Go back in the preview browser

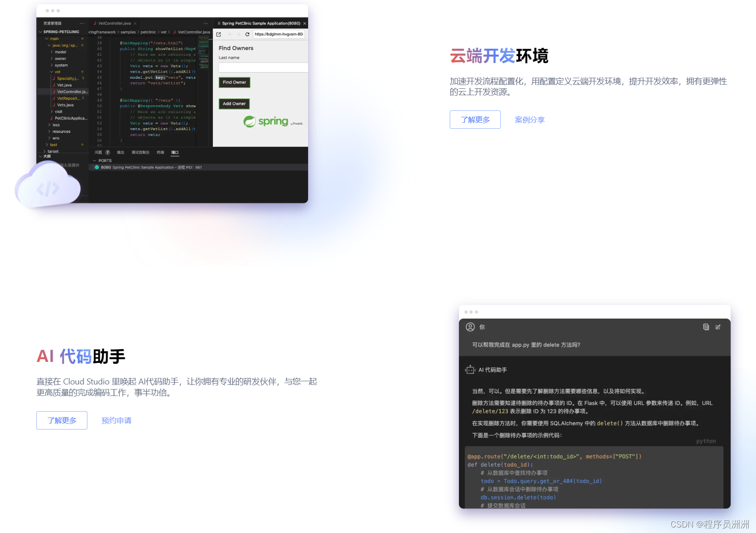pyautogui.click(x=230, y=34)
